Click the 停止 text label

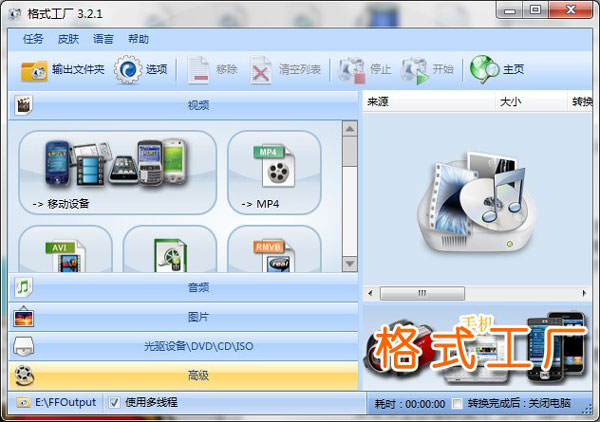380,69
